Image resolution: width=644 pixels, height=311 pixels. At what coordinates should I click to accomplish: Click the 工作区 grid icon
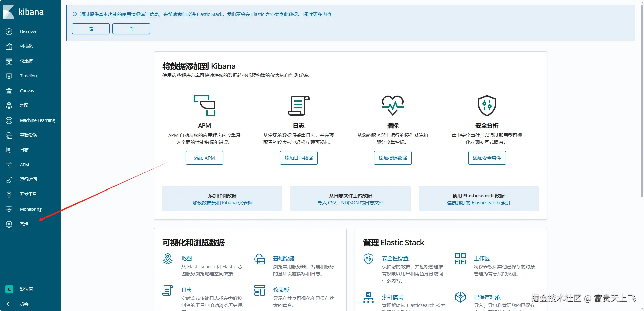tap(460, 259)
